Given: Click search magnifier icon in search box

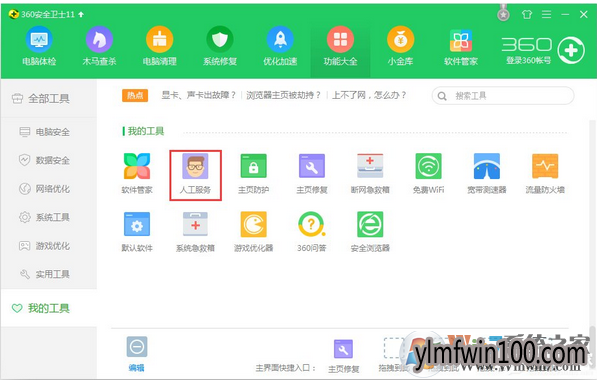Looking at the screenshot, I should coord(442,96).
